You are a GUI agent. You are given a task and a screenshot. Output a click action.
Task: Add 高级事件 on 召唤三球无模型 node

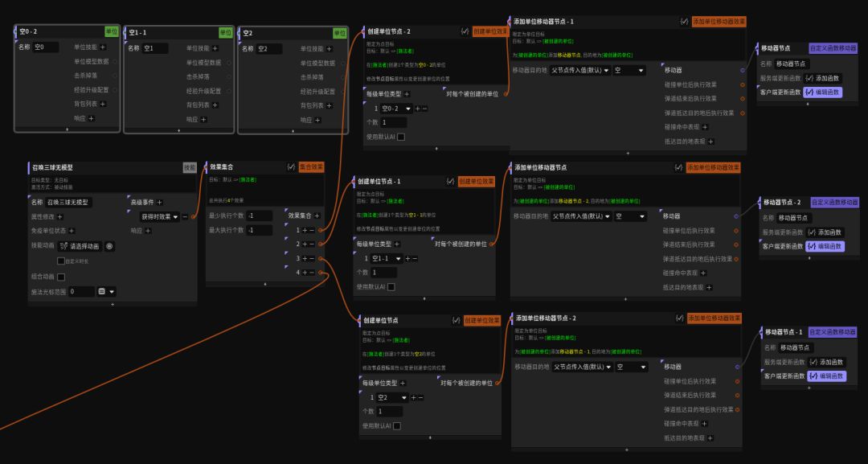pyautogui.click(x=159, y=202)
